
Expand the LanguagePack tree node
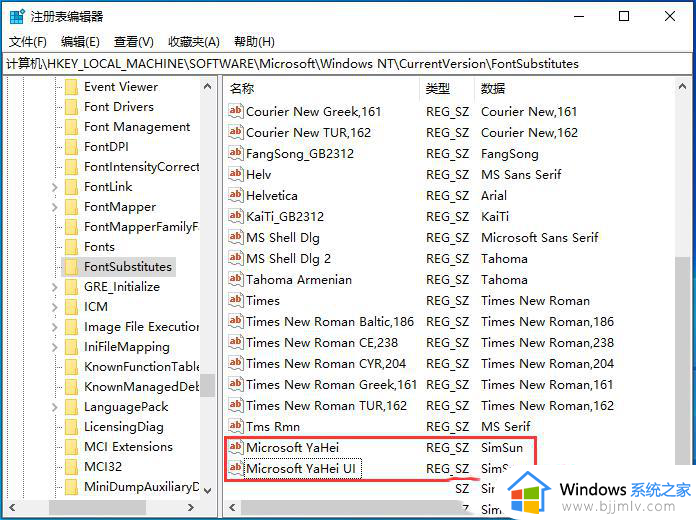click(55, 407)
